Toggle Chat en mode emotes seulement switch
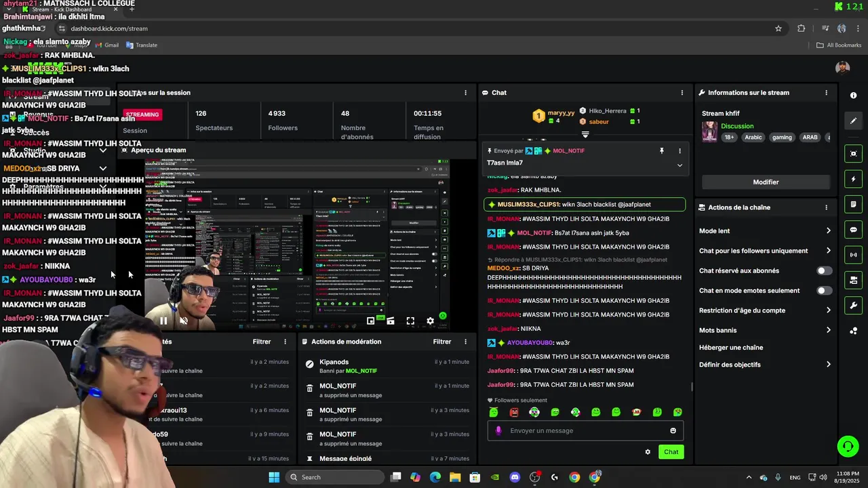868x488 pixels. pos(824,291)
